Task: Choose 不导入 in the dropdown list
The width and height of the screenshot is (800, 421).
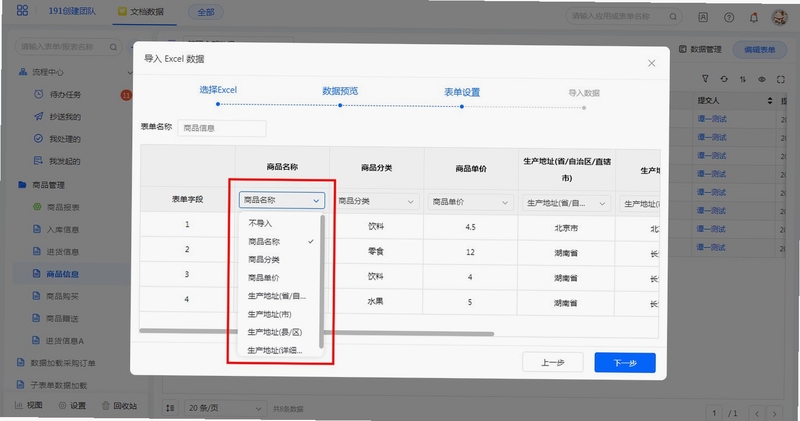Action: (282, 224)
